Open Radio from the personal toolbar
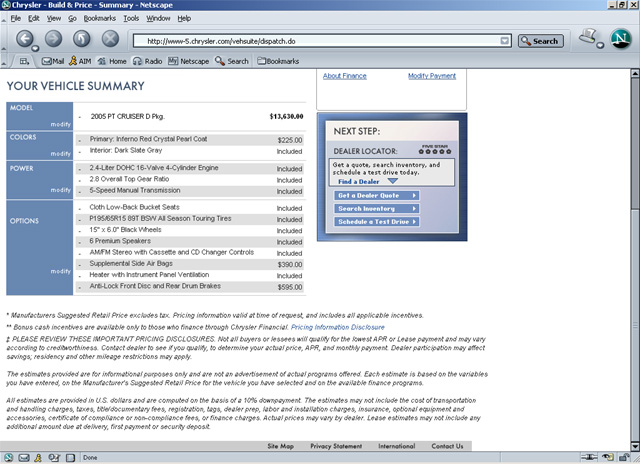 [x=147, y=61]
